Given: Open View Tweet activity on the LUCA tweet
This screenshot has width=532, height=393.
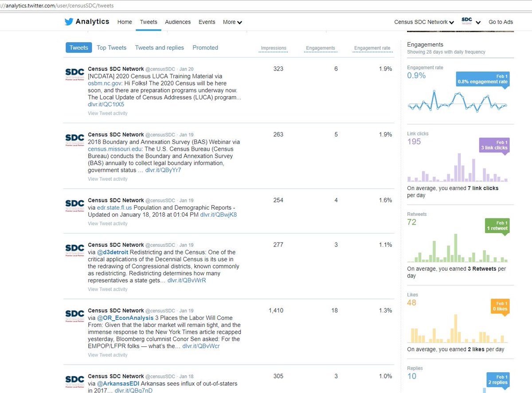Looking at the screenshot, I should 107,113.
